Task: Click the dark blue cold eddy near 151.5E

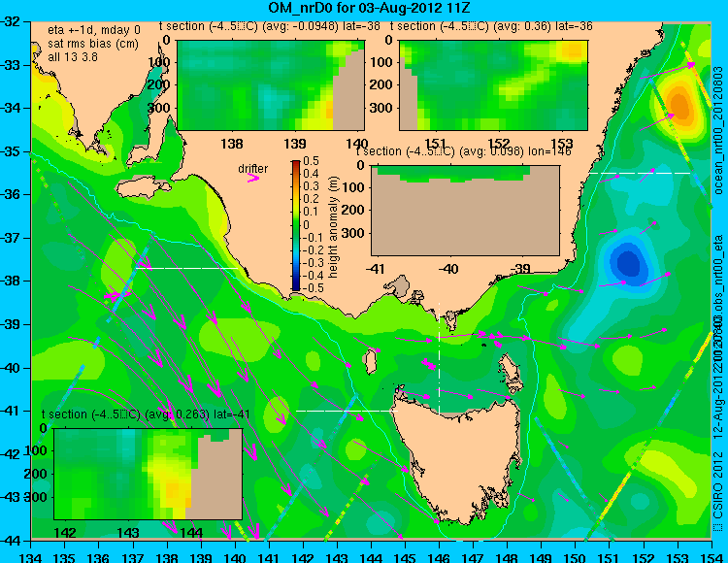Action: coord(627,263)
